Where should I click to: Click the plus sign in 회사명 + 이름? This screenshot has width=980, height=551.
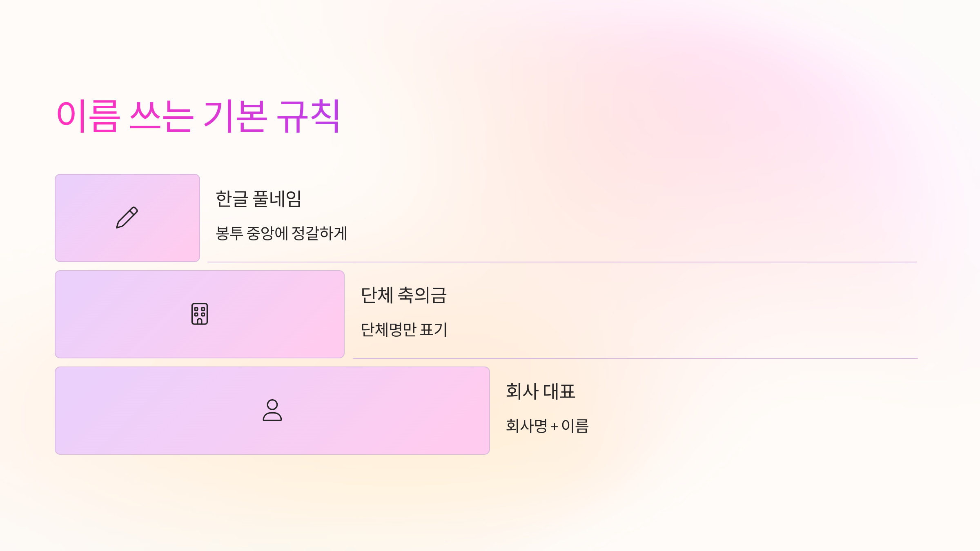pyautogui.click(x=554, y=427)
